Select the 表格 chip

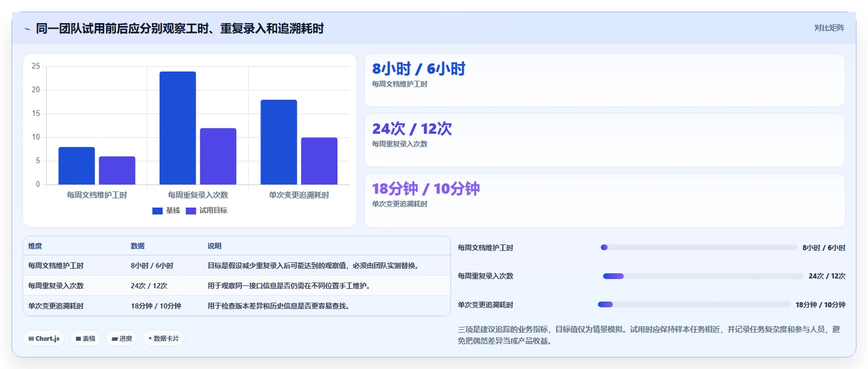click(85, 338)
